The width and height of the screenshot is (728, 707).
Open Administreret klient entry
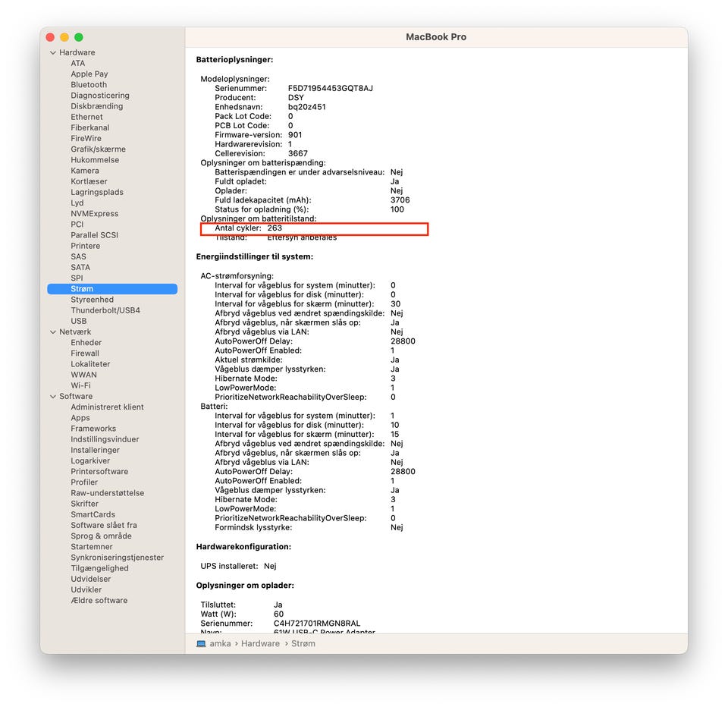[x=107, y=407]
